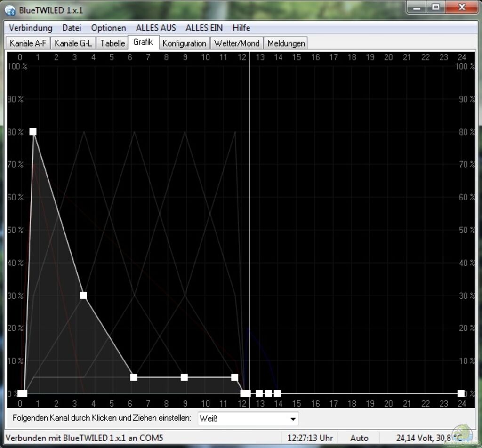Open the Verbindung menu
This screenshot has width=482, height=448.
pos(31,28)
